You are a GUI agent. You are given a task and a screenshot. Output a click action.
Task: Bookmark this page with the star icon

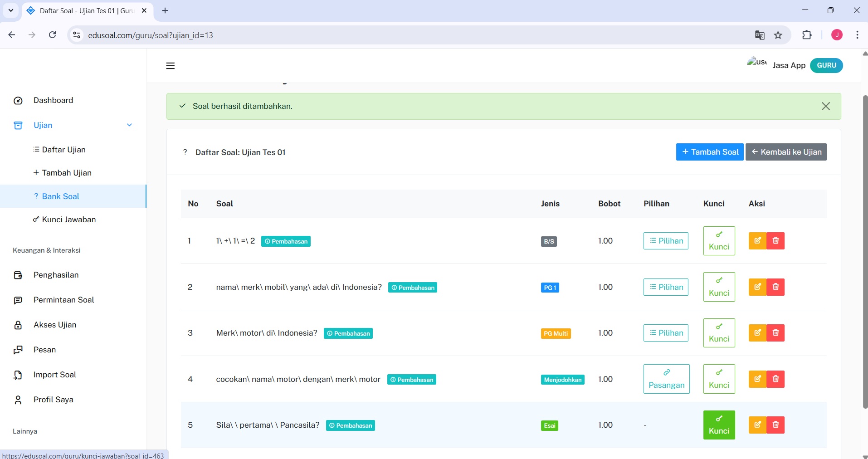click(x=778, y=35)
